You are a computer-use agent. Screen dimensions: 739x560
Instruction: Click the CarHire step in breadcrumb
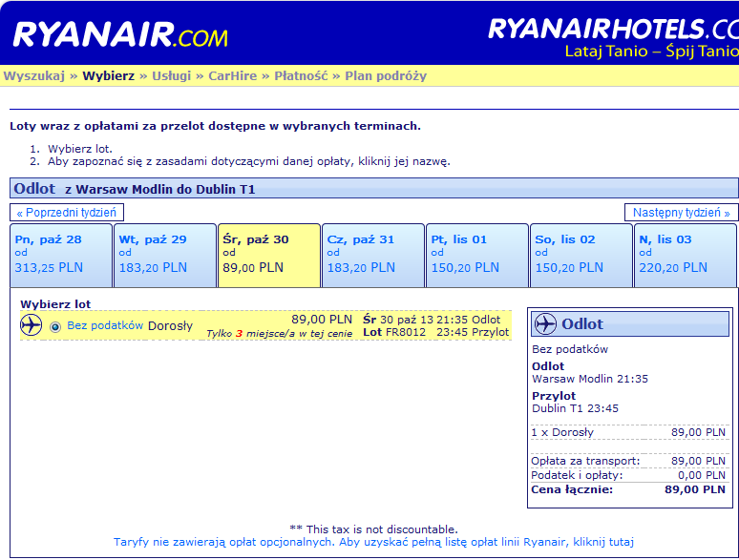(x=232, y=75)
